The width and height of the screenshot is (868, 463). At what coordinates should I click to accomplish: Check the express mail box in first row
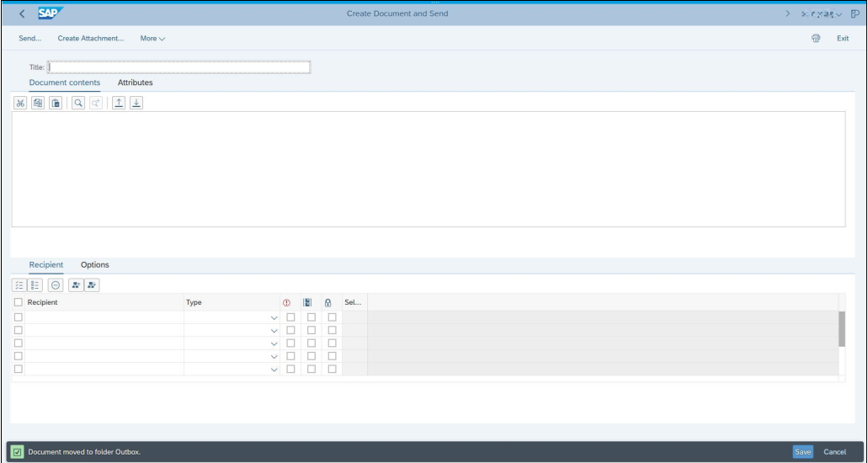(x=290, y=317)
